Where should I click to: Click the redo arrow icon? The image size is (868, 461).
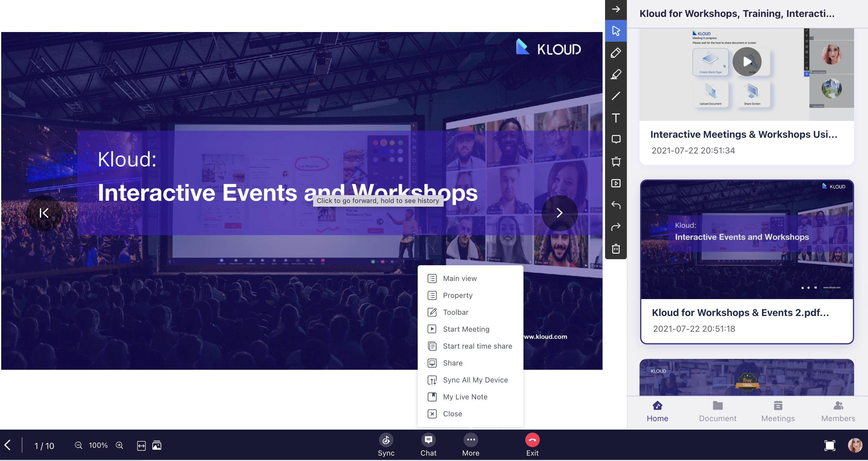click(616, 227)
